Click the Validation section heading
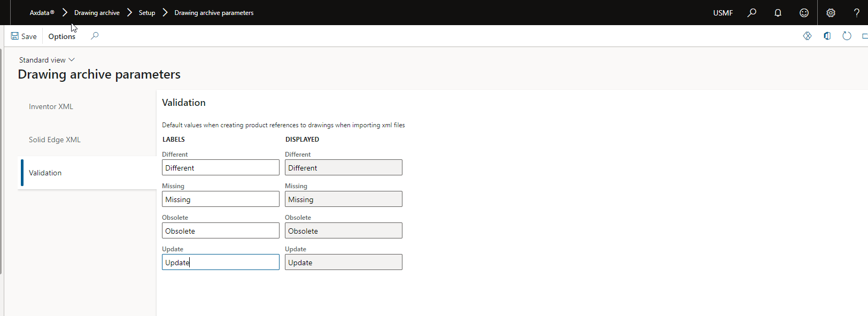This screenshot has width=868, height=316. point(184,103)
